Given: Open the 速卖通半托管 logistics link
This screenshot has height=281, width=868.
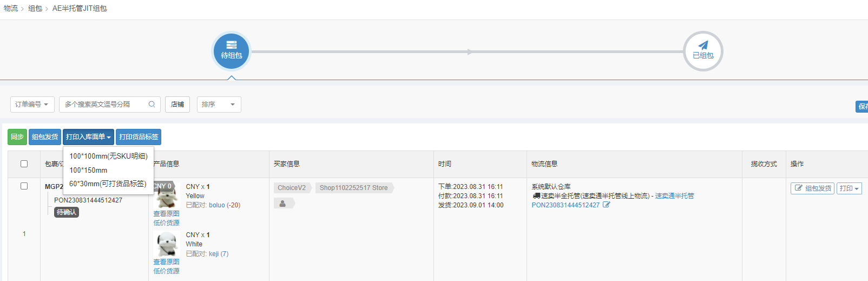Looking at the screenshot, I should (674, 196).
